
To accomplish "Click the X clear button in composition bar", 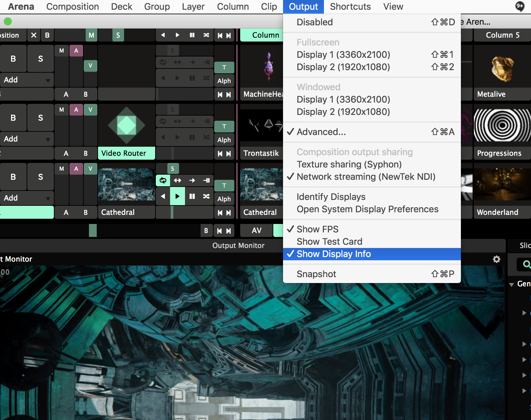I will click(33, 35).
